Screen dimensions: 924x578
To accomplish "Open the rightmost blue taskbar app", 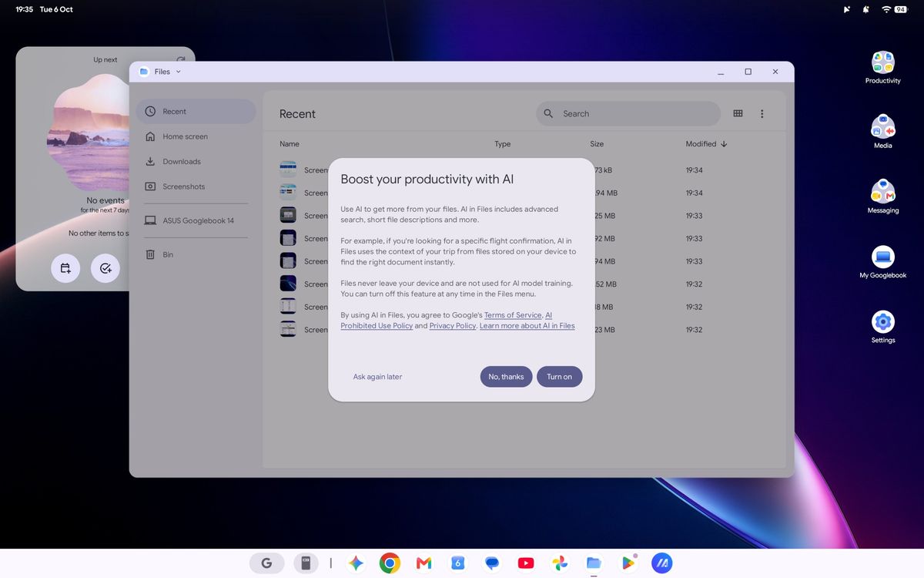I will 662,563.
